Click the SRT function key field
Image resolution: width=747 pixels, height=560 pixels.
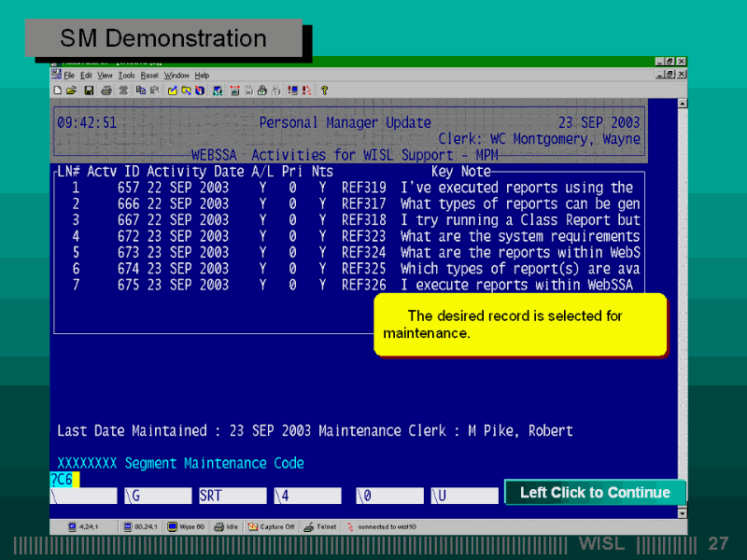pyautogui.click(x=232, y=496)
